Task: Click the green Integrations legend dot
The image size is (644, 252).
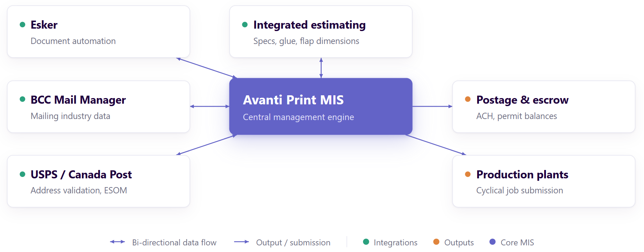Action: point(366,242)
